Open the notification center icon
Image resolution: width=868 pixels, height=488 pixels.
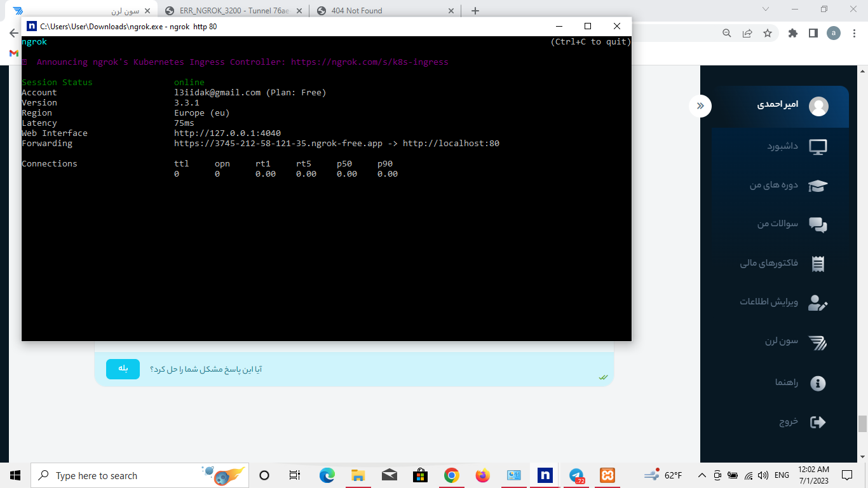pos(847,475)
